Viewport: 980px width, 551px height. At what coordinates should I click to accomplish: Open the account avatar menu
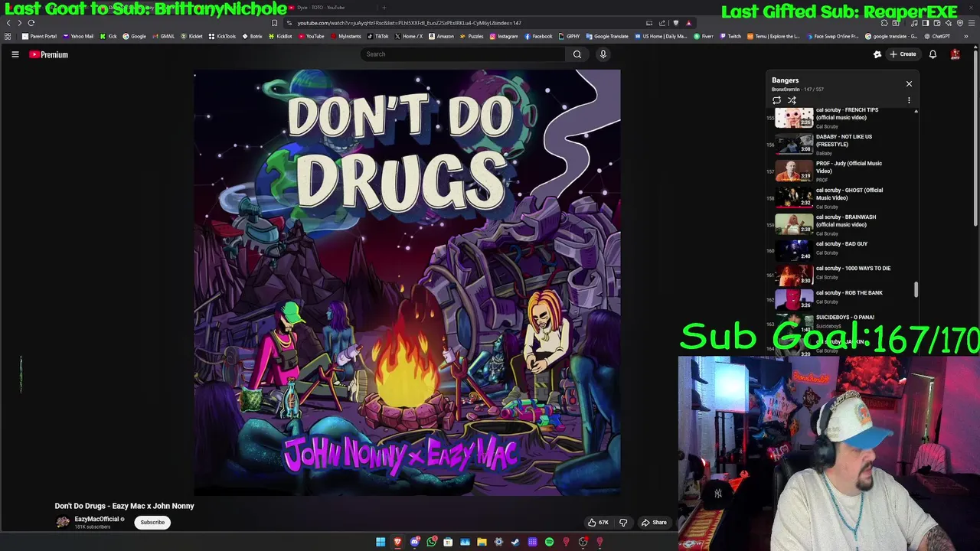coord(955,54)
